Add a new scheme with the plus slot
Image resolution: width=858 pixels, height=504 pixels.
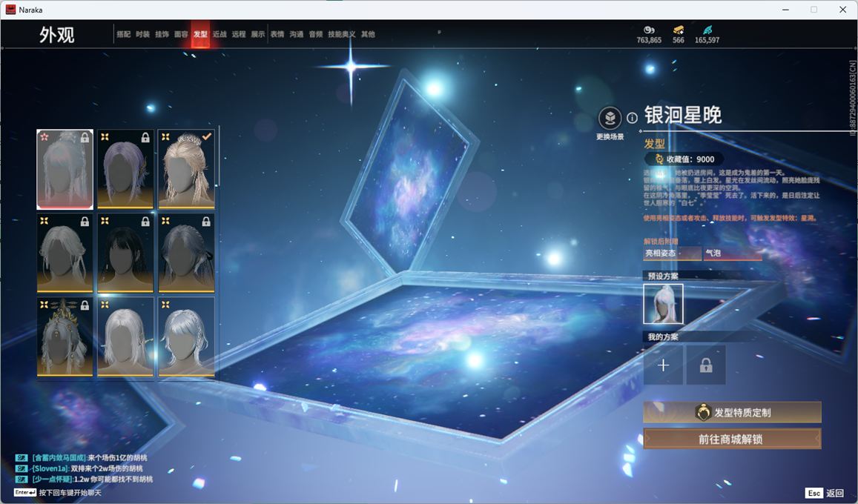point(663,365)
